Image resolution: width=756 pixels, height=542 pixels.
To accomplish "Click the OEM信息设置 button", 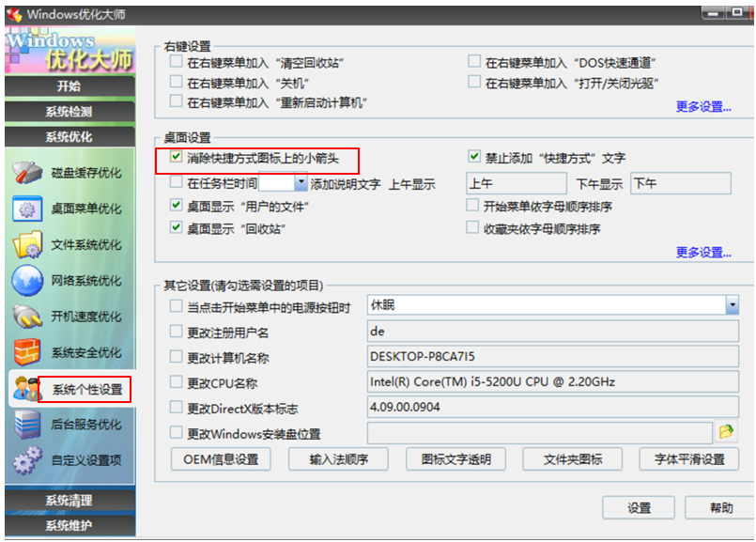I will [221, 459].
